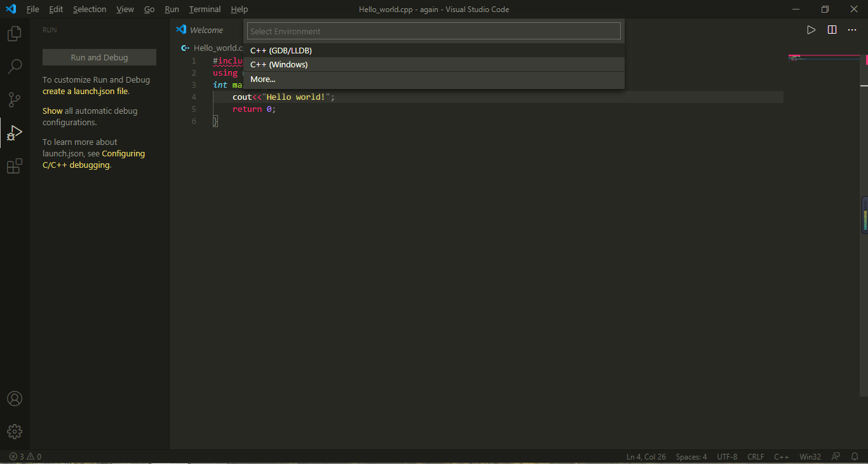Screen dimensions: 868x464
Task: Restore down the window
Action: [825, 9]
